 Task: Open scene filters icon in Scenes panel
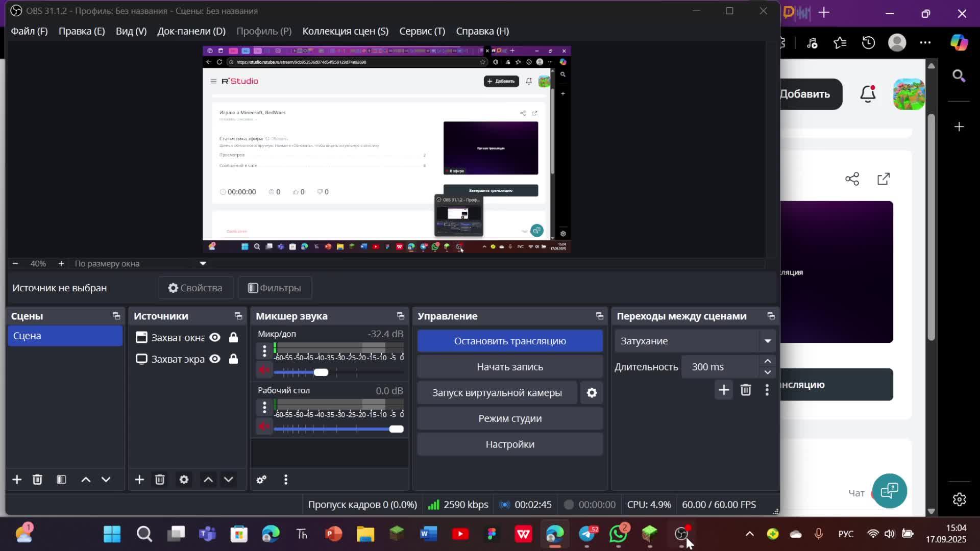click(61, 480)
